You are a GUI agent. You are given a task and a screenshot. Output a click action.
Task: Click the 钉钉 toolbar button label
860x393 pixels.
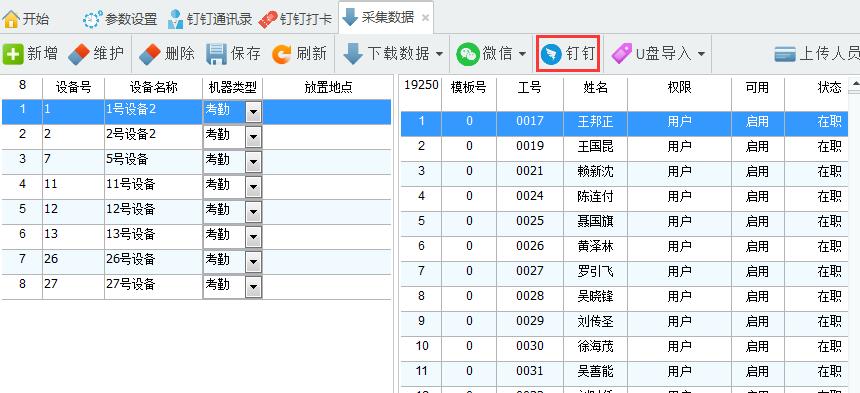[x=581, y=54]
